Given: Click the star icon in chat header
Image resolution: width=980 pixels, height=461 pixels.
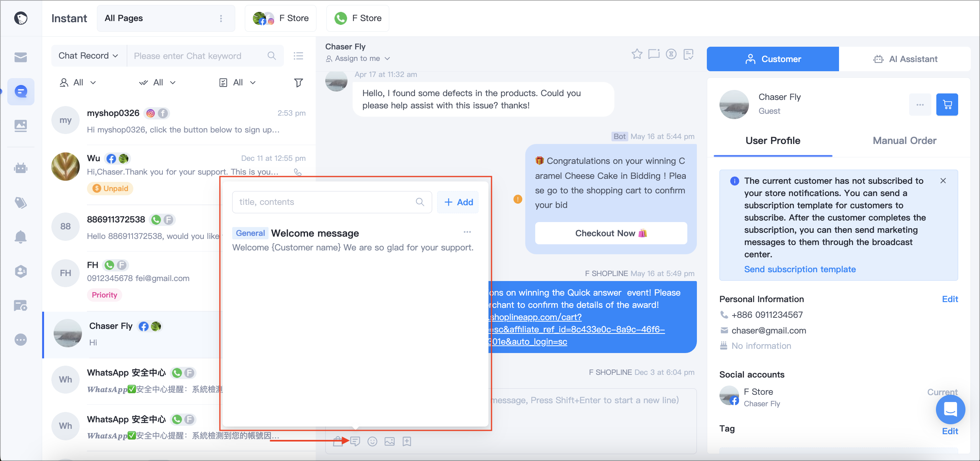Looking at the screenshot, I should (637, 54).
